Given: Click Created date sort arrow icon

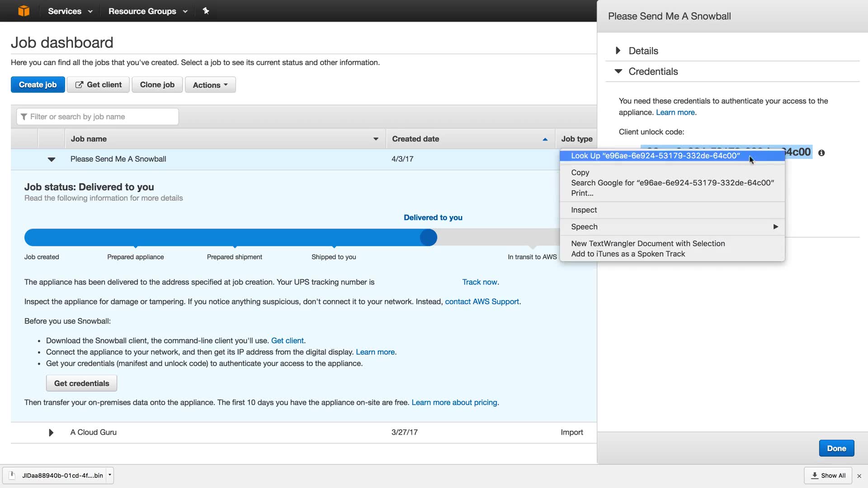Looking at the screenshot, I should click(x=545, y=139).
